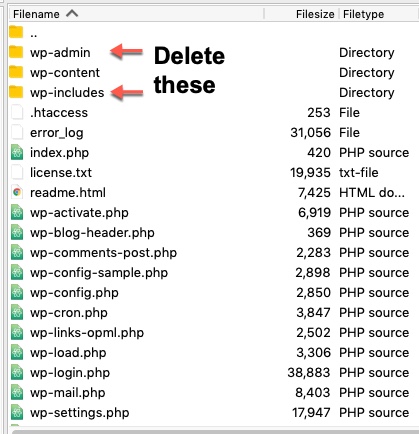Click the wp-admin folder icon

[x=16, y=52]
